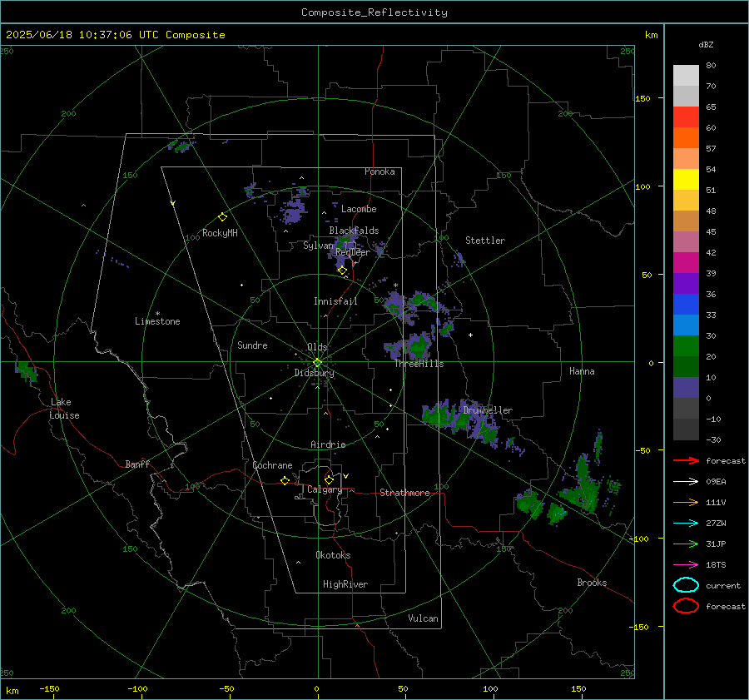This screenshot has height=700, width=749.
Task: Click the RockyMH label
Action: (220, 233)
